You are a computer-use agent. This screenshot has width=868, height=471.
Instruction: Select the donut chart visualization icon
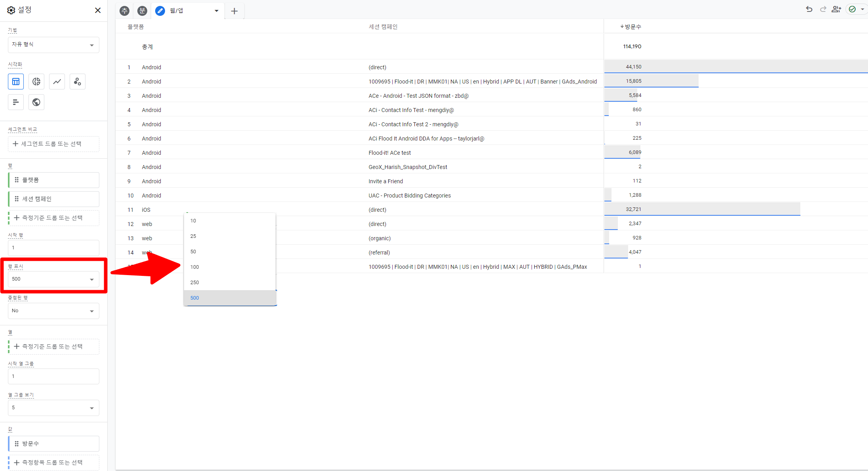[36, 82]
